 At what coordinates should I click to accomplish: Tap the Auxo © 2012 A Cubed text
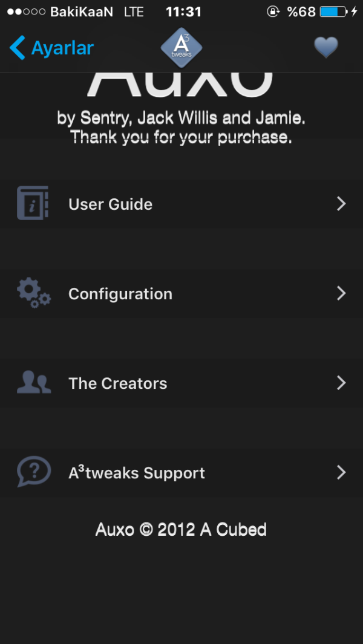(181, 530)
